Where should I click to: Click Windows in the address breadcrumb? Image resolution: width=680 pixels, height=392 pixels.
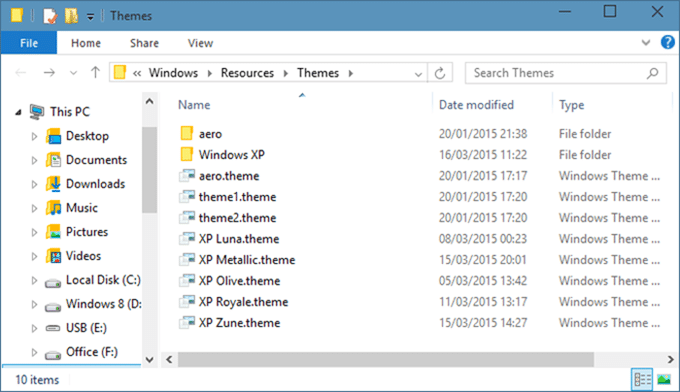pyautogui.click(x=173, y=73)
